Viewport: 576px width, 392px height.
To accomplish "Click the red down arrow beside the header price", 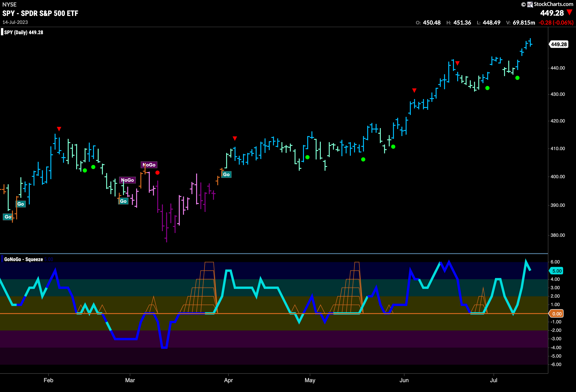I will click(x=570, y=12).
